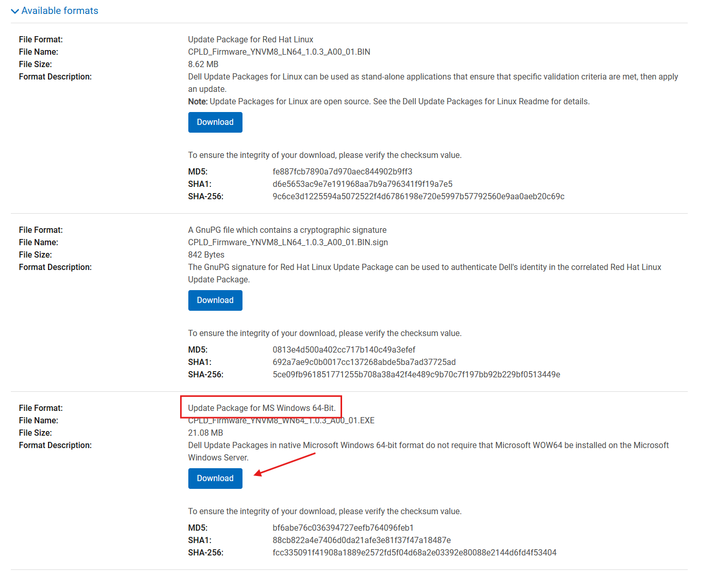The image size is (728, 573).
Task: Download the GnuPG signature file
Action: coord(215,300)
